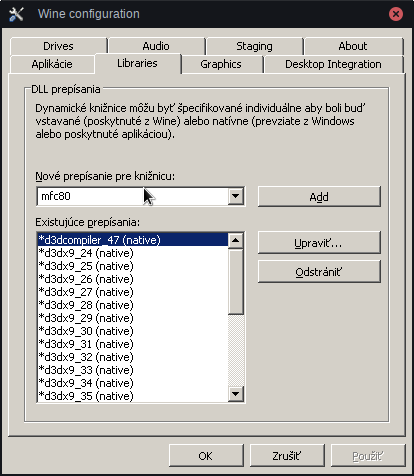
Task: Select *d3dx9_30 (native) in the list
Action: (133, 331)
